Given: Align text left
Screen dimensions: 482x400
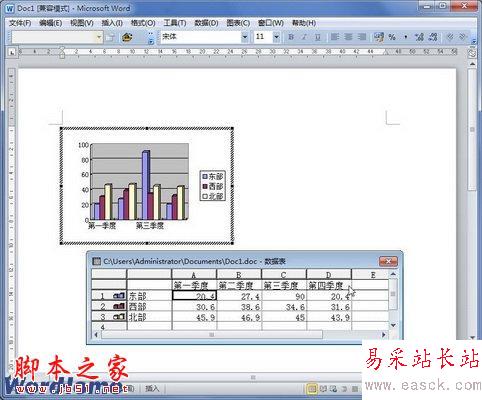Looking at the screenshot, I should click(335, 37).
